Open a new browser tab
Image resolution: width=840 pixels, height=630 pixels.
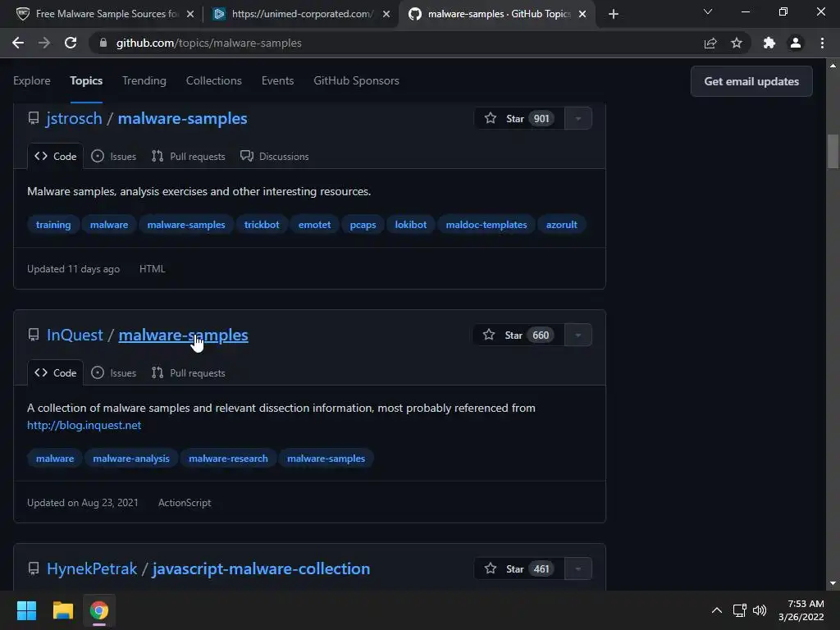tap(614, 14)
